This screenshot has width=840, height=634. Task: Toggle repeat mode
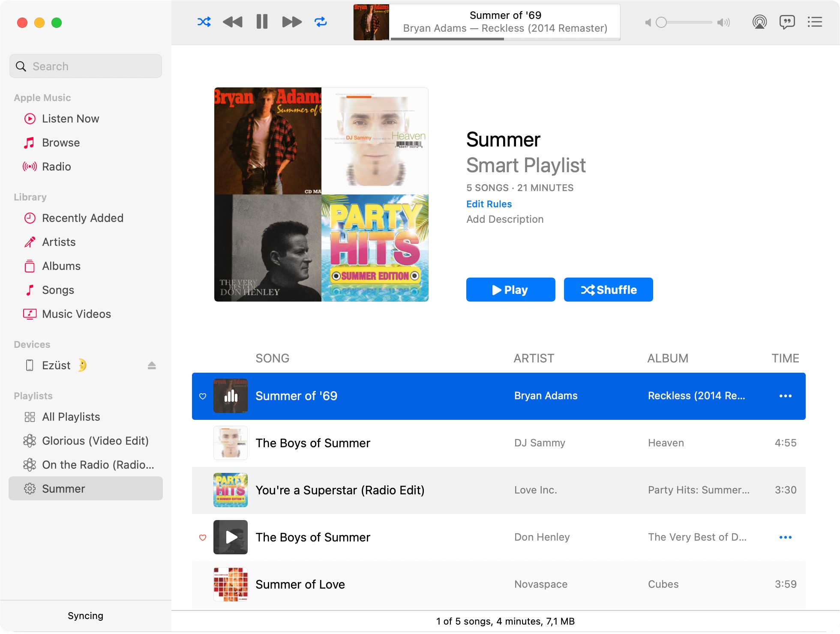tap(321, 22)
